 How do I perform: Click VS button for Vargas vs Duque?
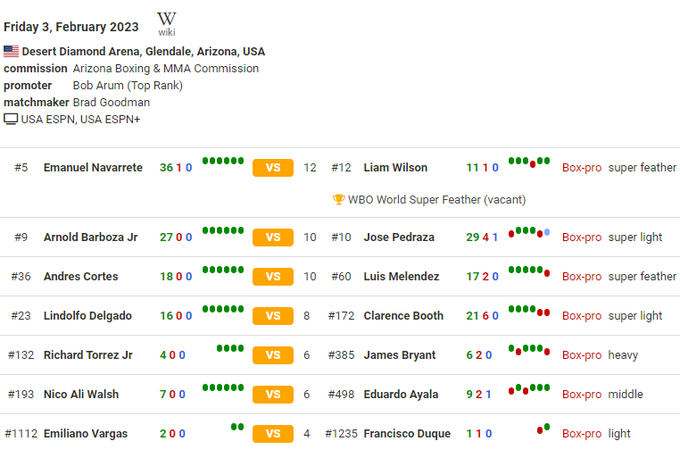coord(273,434)
